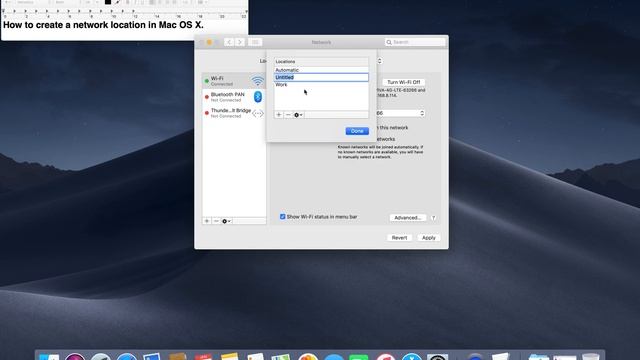640x360 pixels.
Task: Focus the Search field in Network window
Action: pyautogui.click(x=415, y=42)
